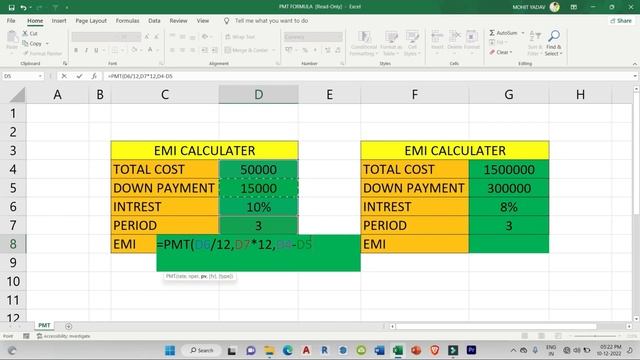The width and height of the screenshot is (640, 360).
Task: Switch to the Insert tab
Action: pyautogui.click(x=59, y=20)
